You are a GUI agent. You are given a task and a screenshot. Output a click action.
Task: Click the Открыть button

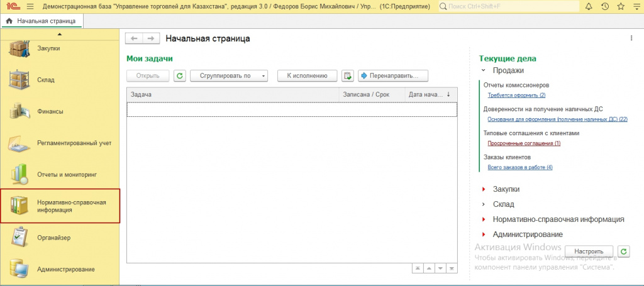[148, 75]
